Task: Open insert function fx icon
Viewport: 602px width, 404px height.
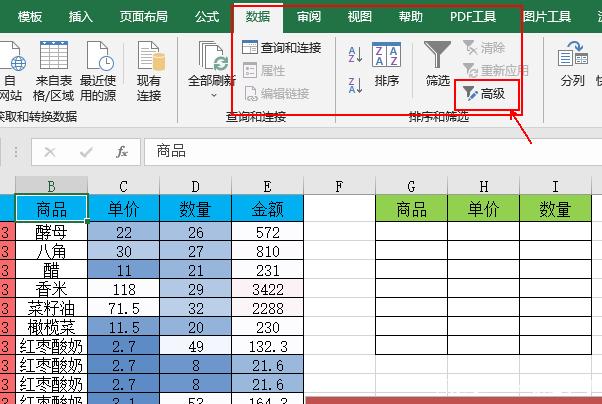Action: (121, 152)
